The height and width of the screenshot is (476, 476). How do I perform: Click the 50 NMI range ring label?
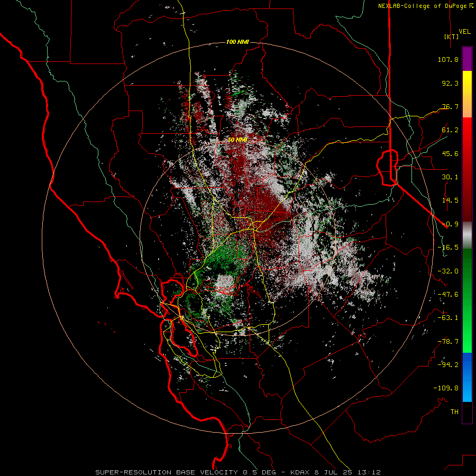click(237, 140)
